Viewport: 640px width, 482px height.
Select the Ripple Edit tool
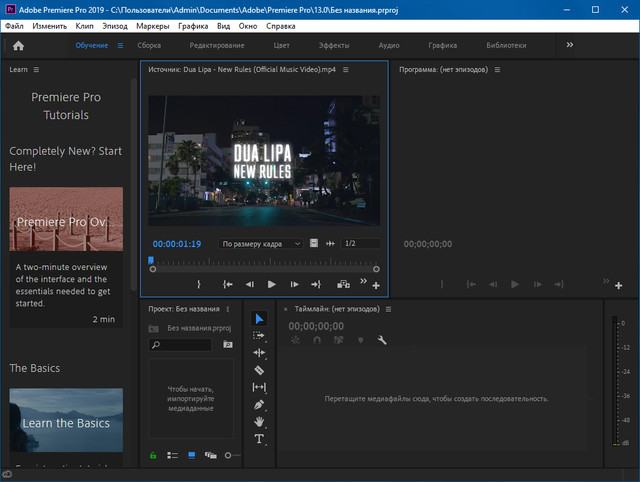259,353
